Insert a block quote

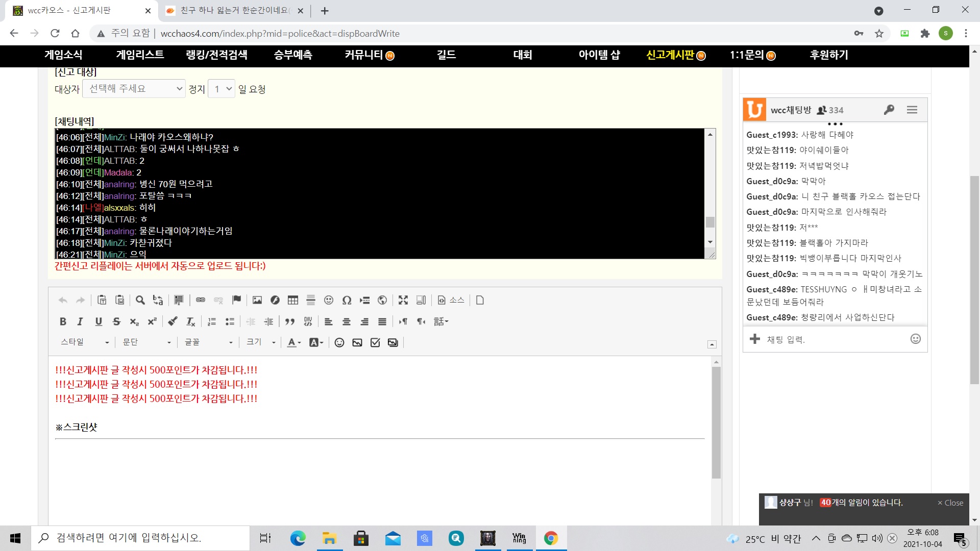(290, 321)
